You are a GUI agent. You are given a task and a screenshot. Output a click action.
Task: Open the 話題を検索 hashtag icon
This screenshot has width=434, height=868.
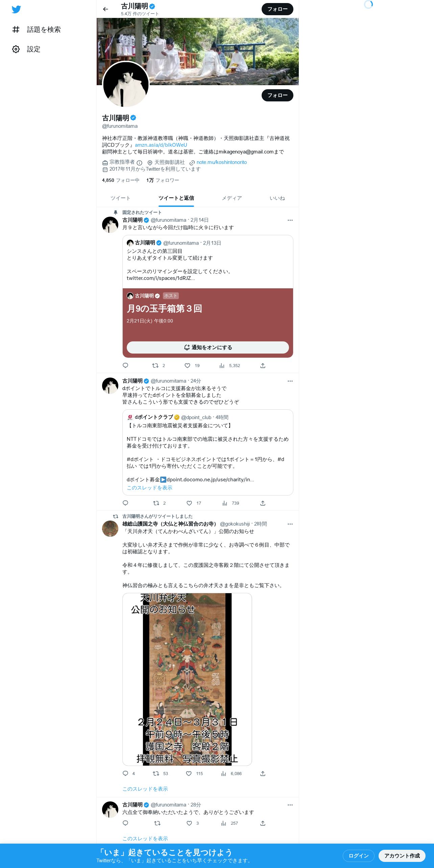[x=16, y=30]
